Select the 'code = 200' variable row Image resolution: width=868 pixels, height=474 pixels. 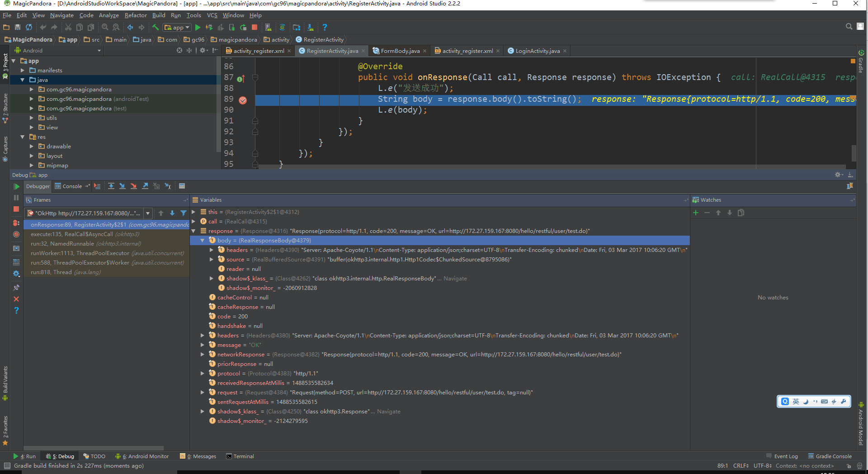point(441,316)
